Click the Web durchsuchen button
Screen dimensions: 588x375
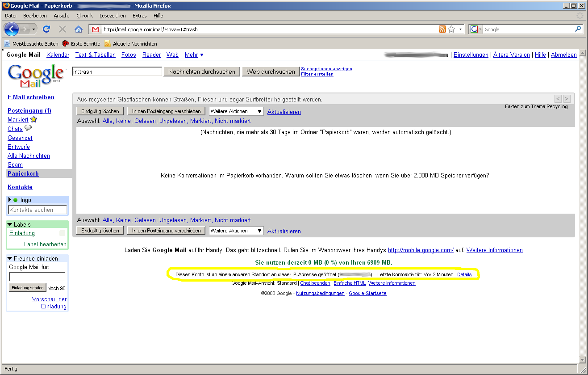tap(271, 72)
